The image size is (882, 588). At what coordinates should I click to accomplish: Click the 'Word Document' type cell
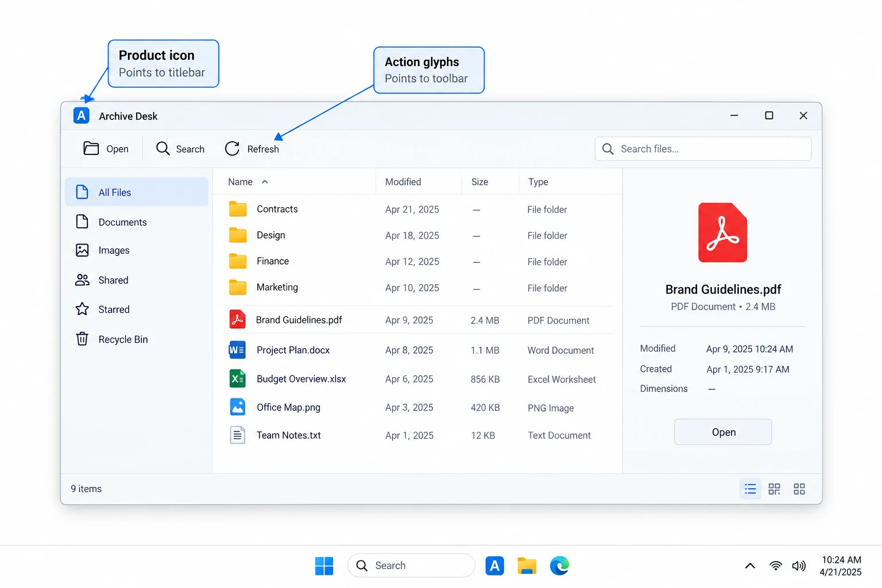[560, 350]
